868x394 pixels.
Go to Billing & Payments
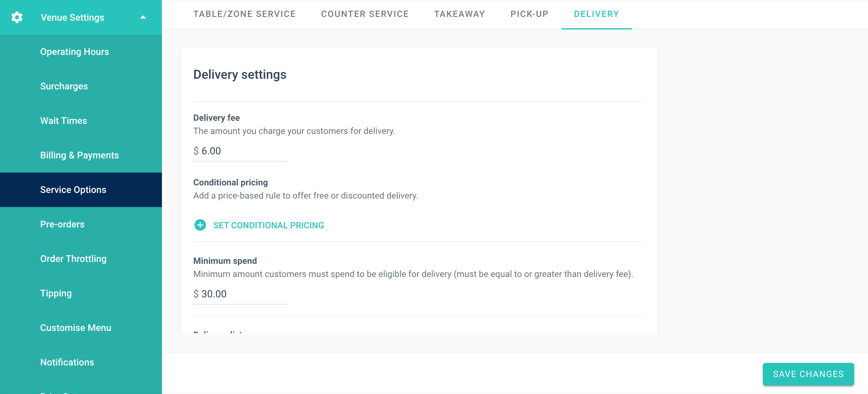pyautogui.click(x=79, y=155)
